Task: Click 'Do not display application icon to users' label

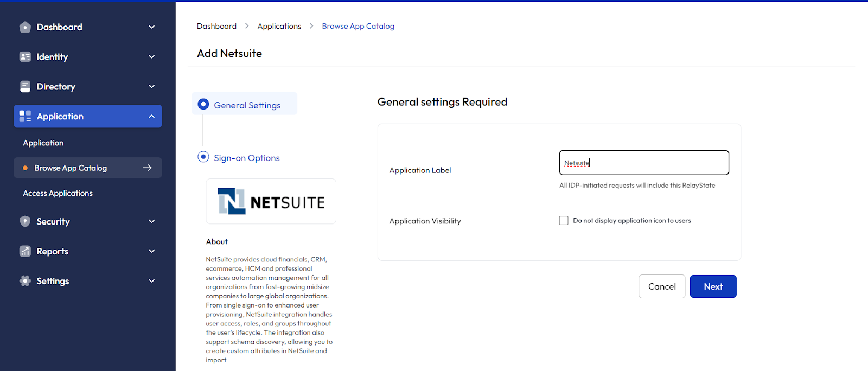Action: pyautogui.click(x=632, y=221)
